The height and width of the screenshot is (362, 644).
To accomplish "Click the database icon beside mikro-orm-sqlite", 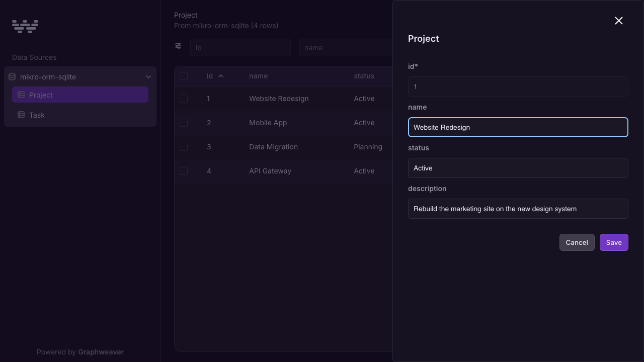I will [12, 77].
